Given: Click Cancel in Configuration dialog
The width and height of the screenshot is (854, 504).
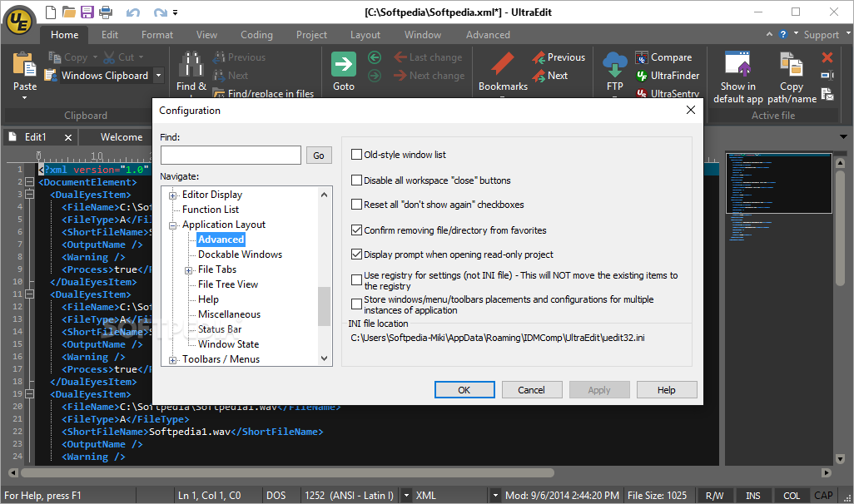Looking at the screenshot, I should point(531,390).
